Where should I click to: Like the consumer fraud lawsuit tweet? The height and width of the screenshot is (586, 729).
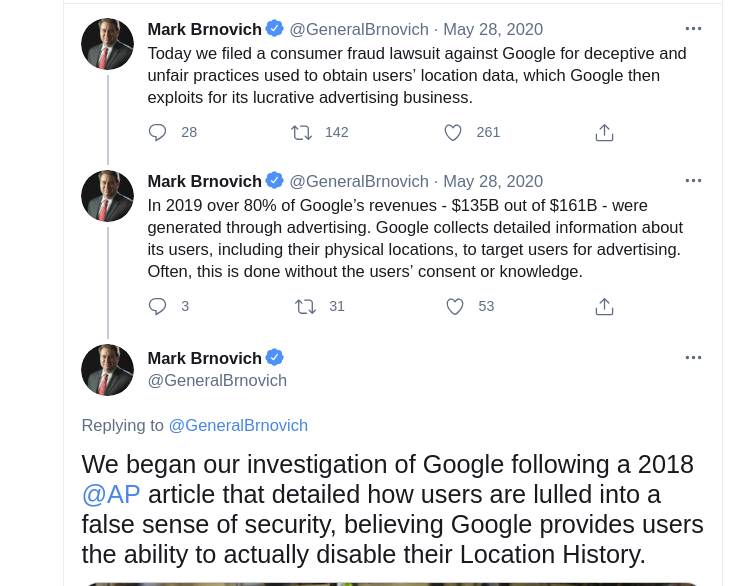(453, 133)
